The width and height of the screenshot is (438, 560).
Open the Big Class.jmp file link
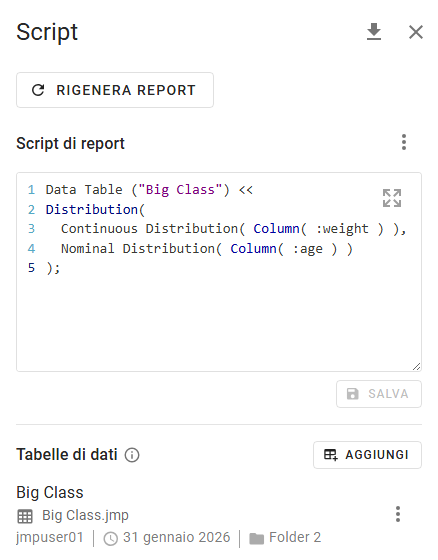pos(85,515)
